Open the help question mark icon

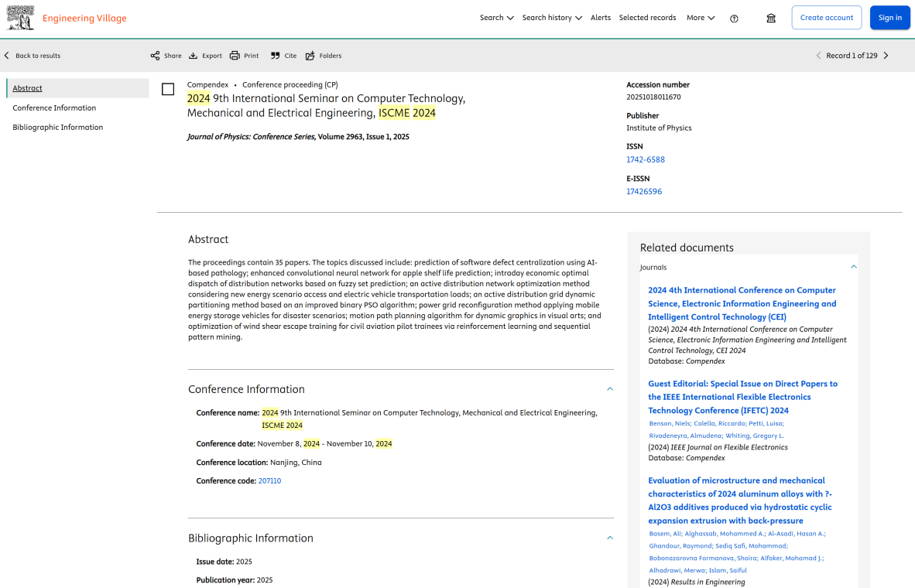click(x=734, y=19)
